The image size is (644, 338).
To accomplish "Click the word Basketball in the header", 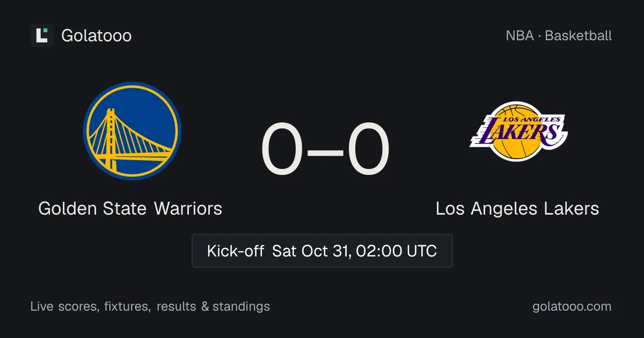I will 579,35.
